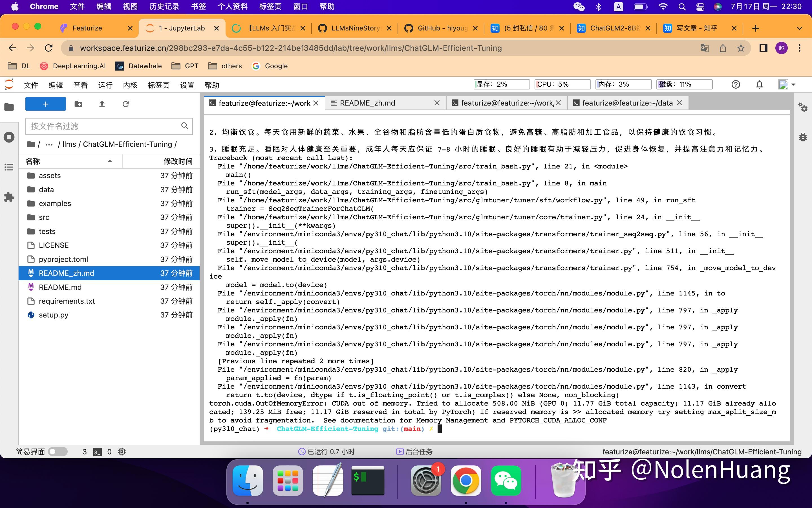
Task: Click the 显存 GPU memory usage bar
Action: click(x=502, y=84)
